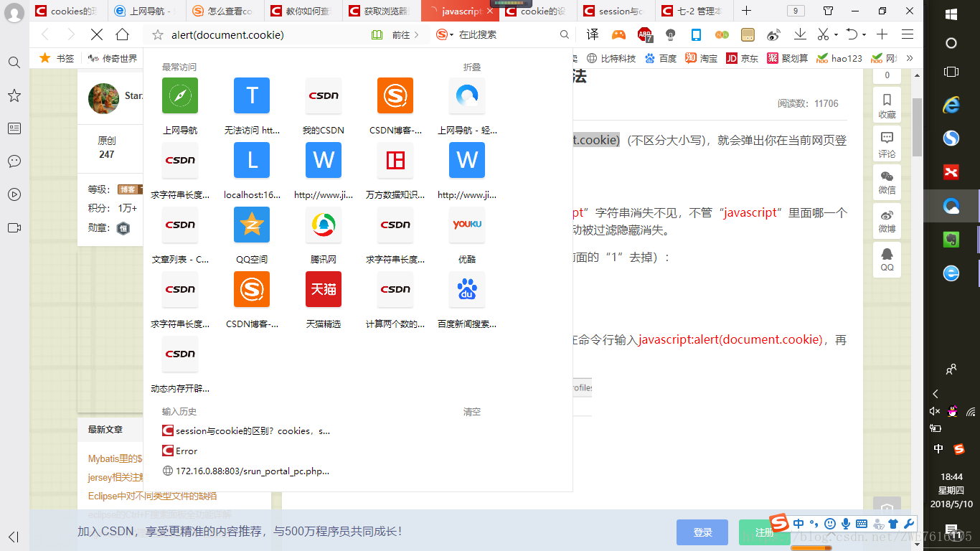Click the page vertical scrollbar thumb

(918, 127)
